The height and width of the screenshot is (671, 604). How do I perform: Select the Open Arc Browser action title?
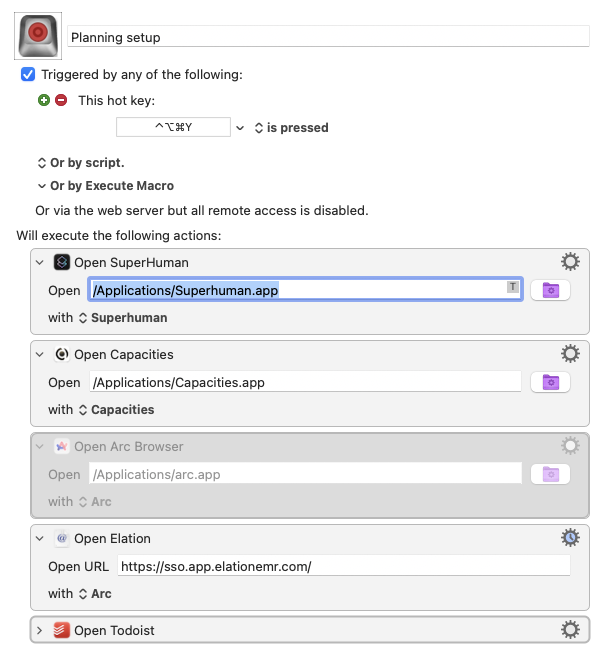128,446
